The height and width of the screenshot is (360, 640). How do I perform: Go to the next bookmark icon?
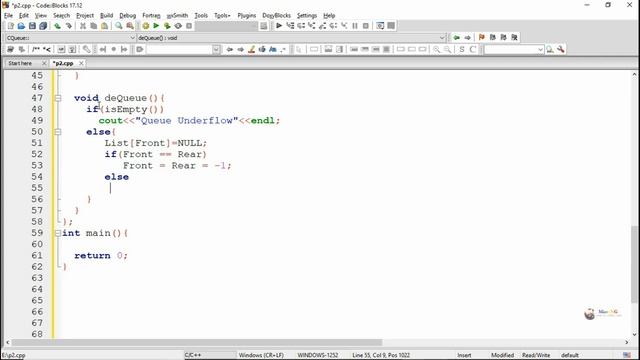[503, 38]
